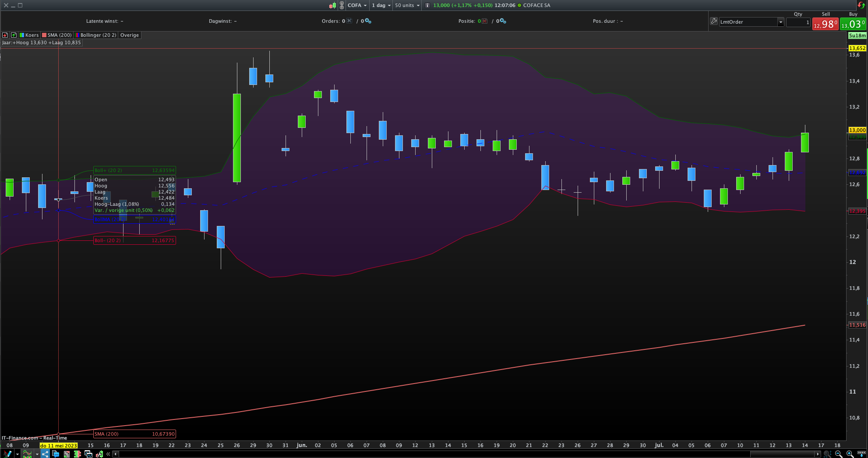Screen dimensions: 868x458
Task: Click the 'Latente winst: –' label
Action: (105, 21)
